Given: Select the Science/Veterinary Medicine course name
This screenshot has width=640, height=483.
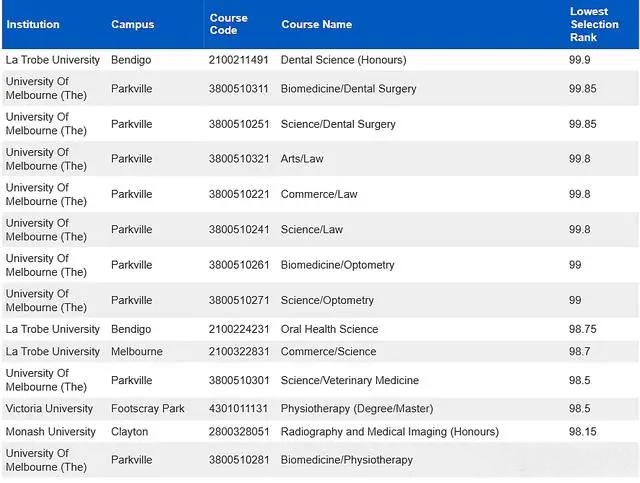Looking at the screenshot, I should (350, 381).
